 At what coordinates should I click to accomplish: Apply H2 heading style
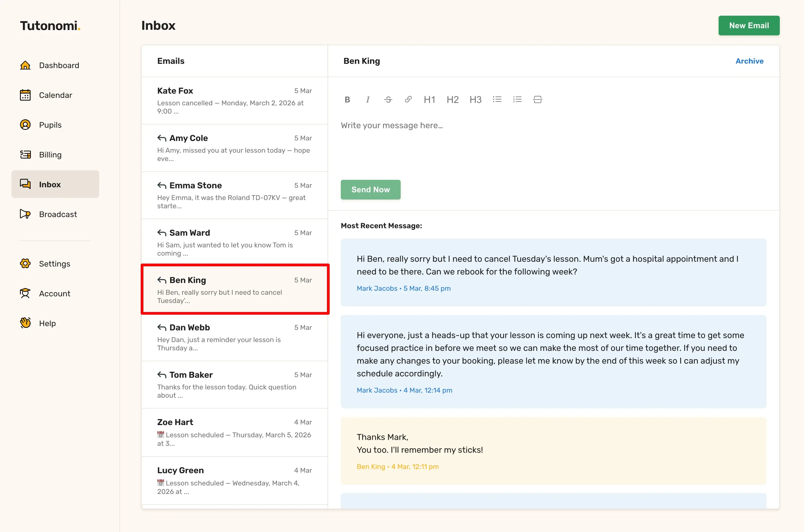tap(452, 99)
